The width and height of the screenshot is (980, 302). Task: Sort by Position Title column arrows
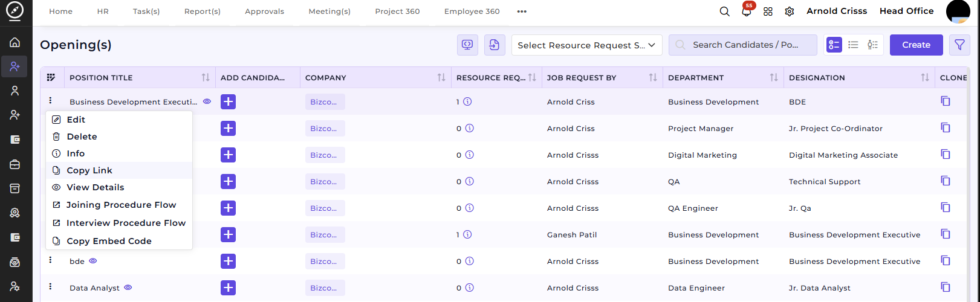[x=206, y=77]
